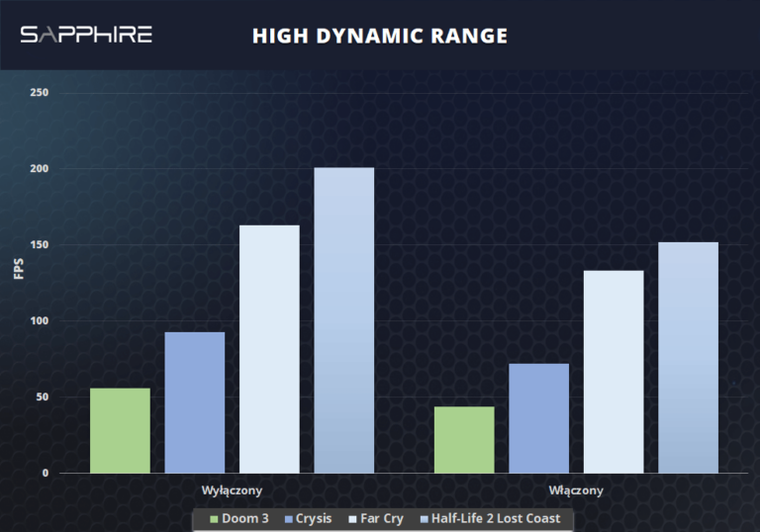Screen dimensions: 760x532
Task: Toggle Half-Life 2 Lost Coast legend swatch
Action: [425, 519]
